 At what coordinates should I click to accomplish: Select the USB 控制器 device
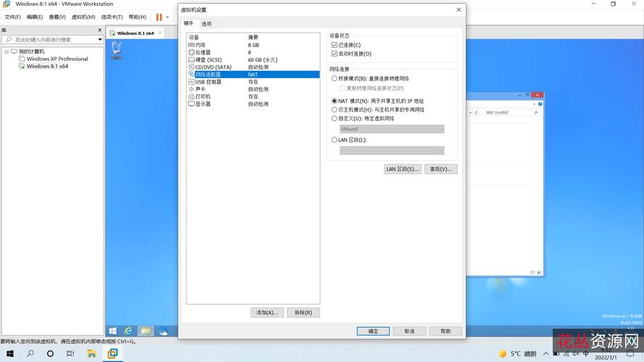(253, 82)
